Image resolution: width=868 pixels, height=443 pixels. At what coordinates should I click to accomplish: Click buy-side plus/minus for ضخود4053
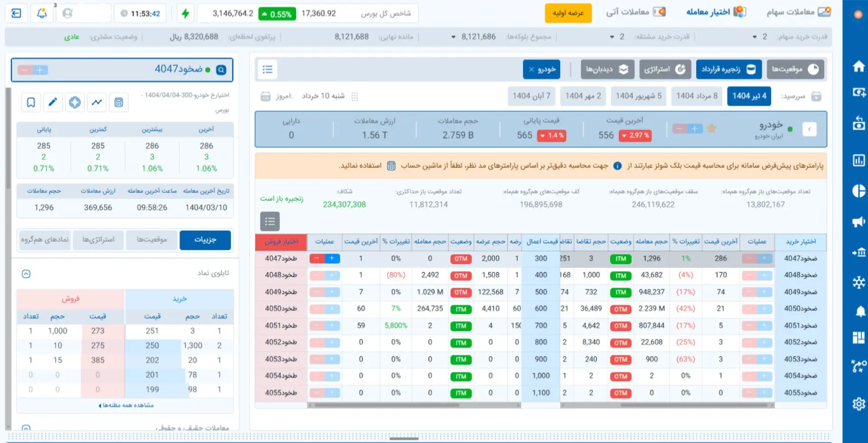point(757,359)
